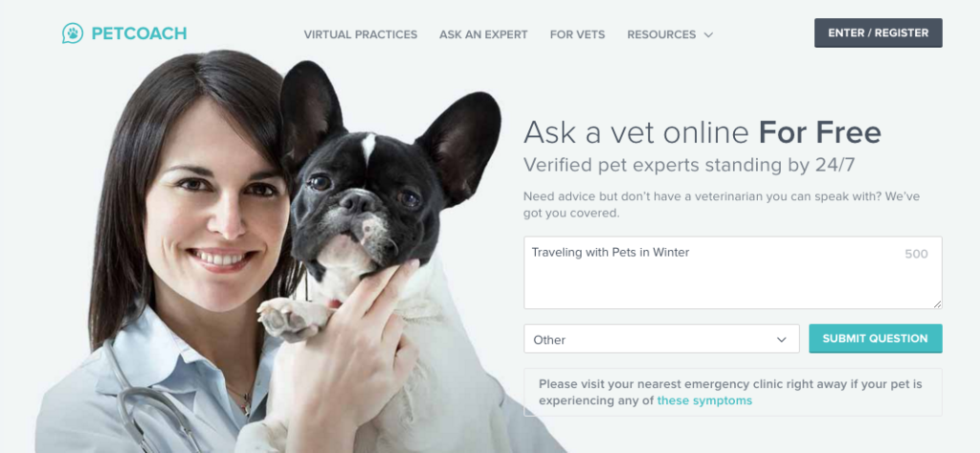This screenshot has height=453, width=980.
Task: Click the 'Verified pet experts standing by 24/7' subtitle
Action: point(689,165)
